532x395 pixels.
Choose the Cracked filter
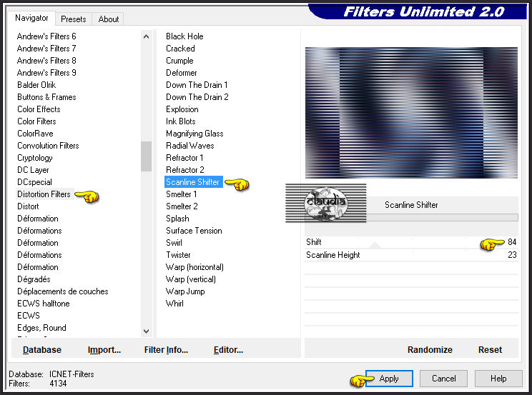tap(180, 49)
